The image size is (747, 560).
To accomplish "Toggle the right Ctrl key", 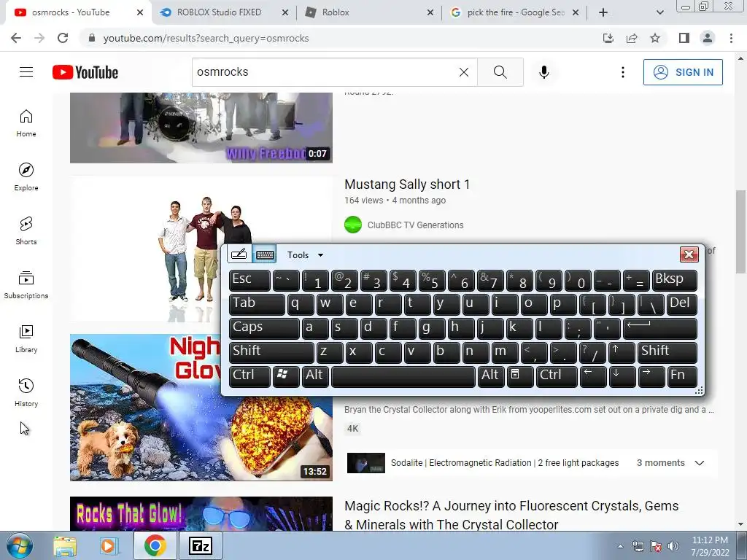I will coord(557,376).
